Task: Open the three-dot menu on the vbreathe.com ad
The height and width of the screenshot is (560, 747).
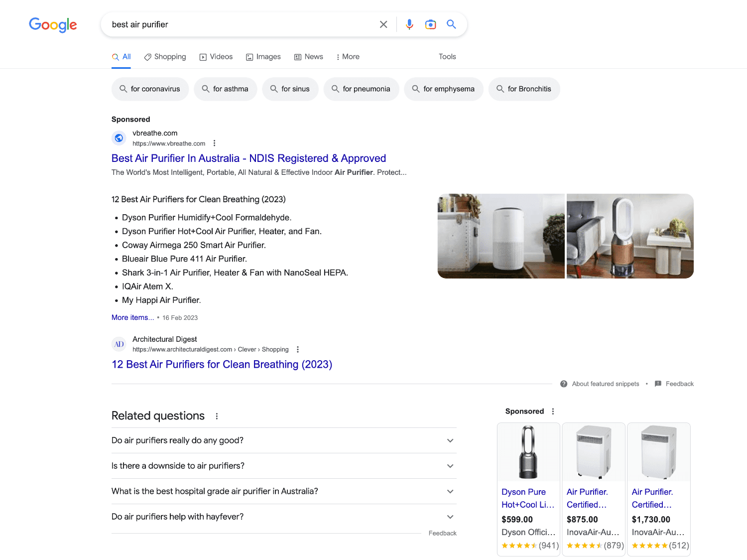Action: (214, 142)
